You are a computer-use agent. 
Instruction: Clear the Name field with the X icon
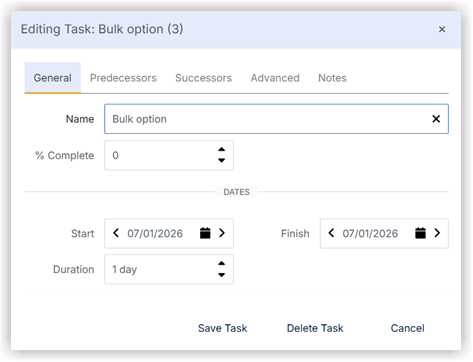click(x=436, y=119)
